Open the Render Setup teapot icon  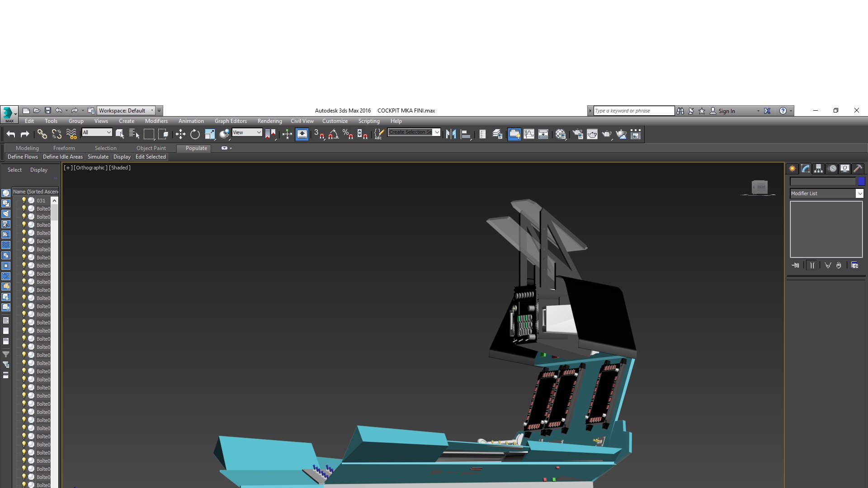(578, 134)
